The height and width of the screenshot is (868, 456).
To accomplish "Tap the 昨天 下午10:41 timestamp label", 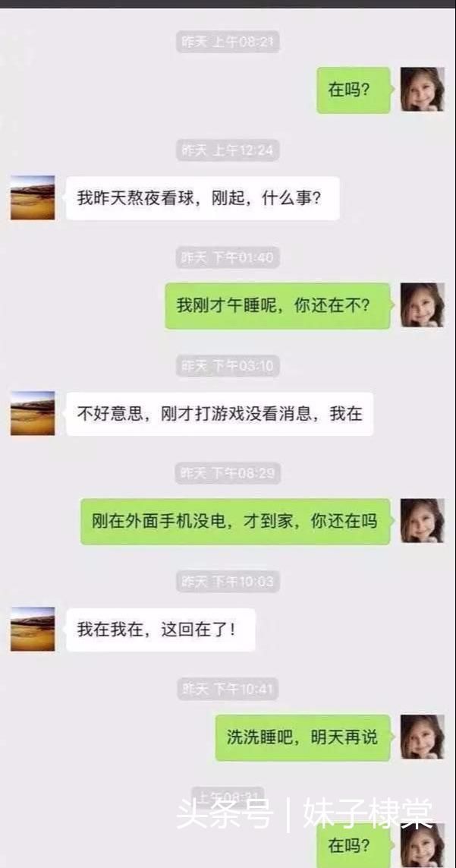I will [x=228, y=690].
